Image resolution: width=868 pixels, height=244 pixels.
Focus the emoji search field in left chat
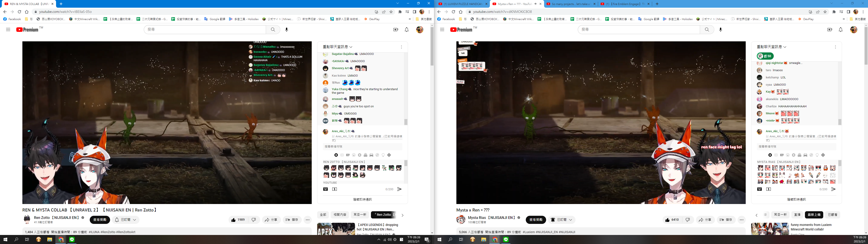tap(363, 147)
